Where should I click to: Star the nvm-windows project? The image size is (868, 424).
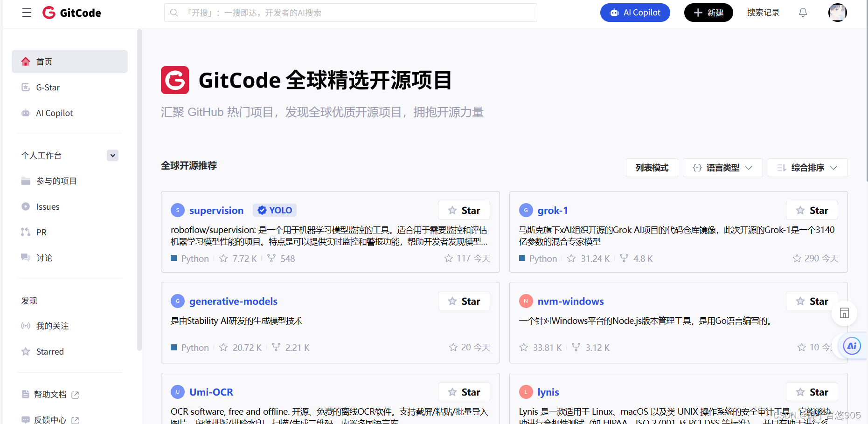coord(812,301)
